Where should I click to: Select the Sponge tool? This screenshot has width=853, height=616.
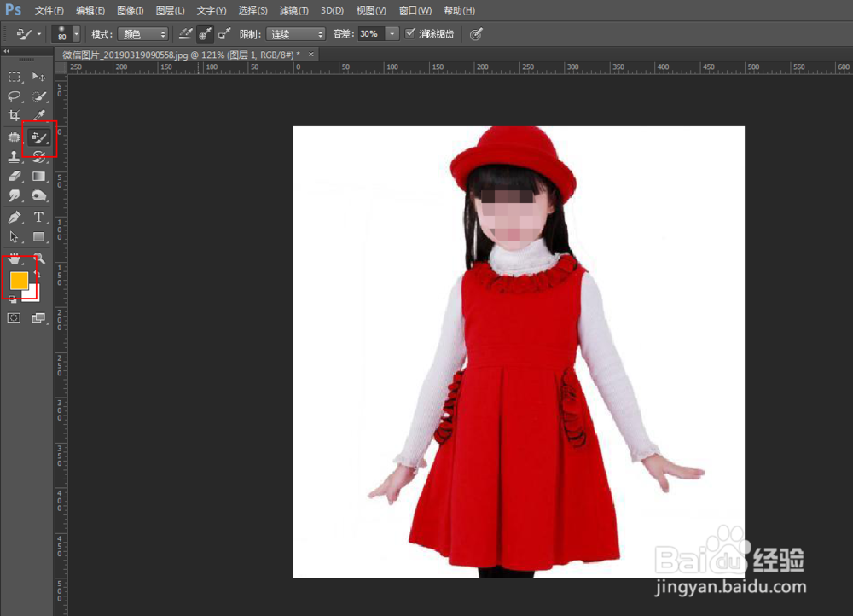pos(38,196)
